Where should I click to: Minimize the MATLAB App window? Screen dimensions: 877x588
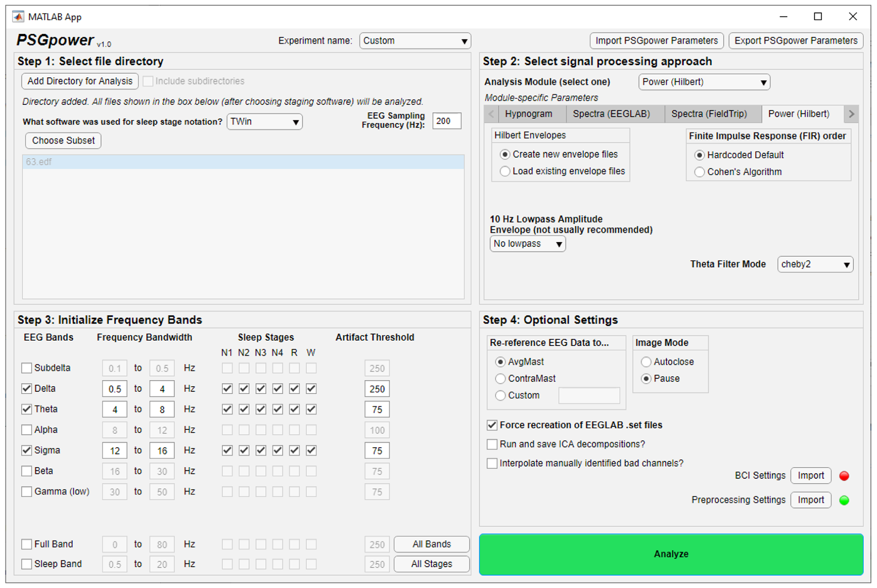point(783,16)
